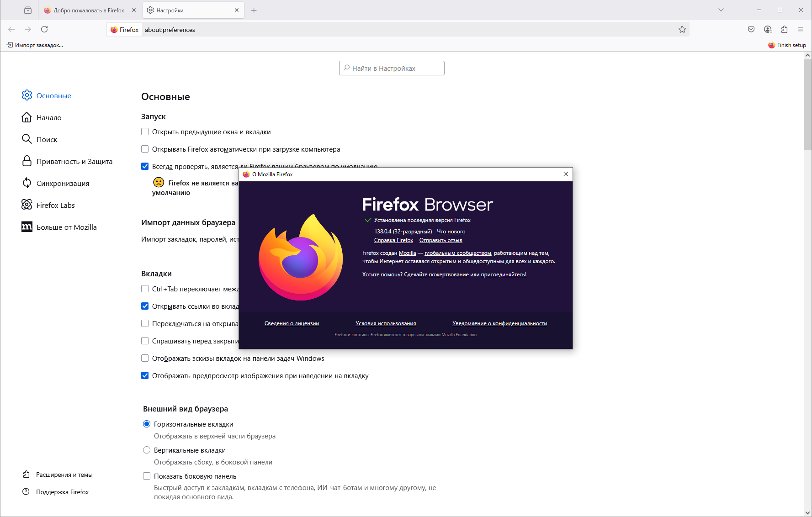Click the back navigation arrow

(x=11, y=29)
